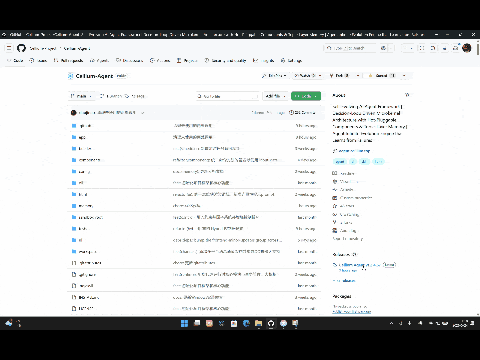Open the Create new plus dropdown in header

click(408, 48)
